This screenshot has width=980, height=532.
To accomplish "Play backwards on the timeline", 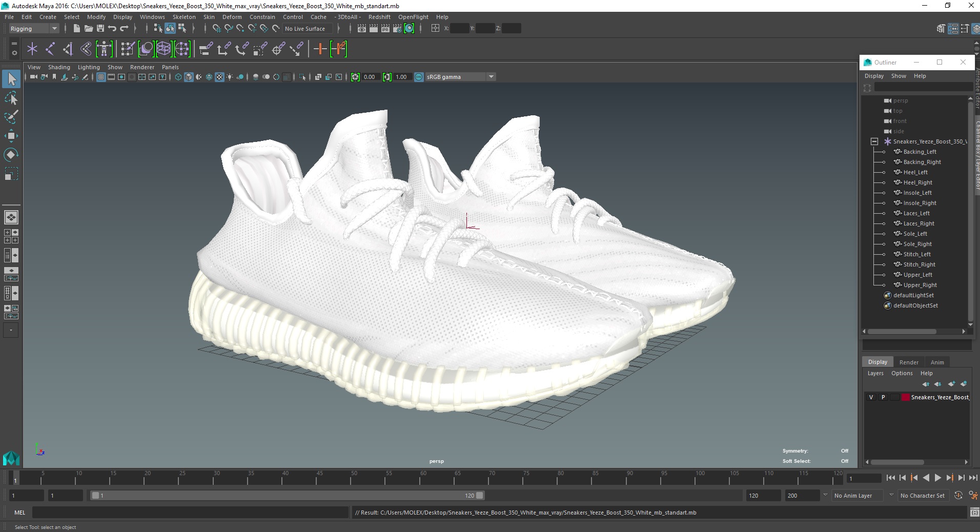I will (x=926, y=478).
